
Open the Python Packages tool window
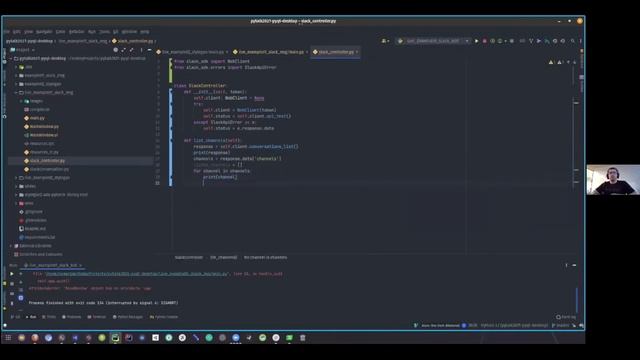[128, 317]
